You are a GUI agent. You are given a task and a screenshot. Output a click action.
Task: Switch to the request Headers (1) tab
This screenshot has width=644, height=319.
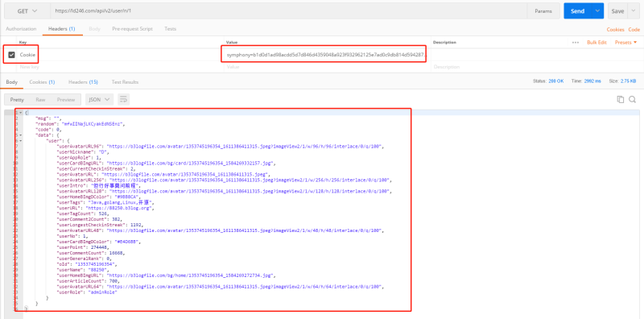coord(62,29)
